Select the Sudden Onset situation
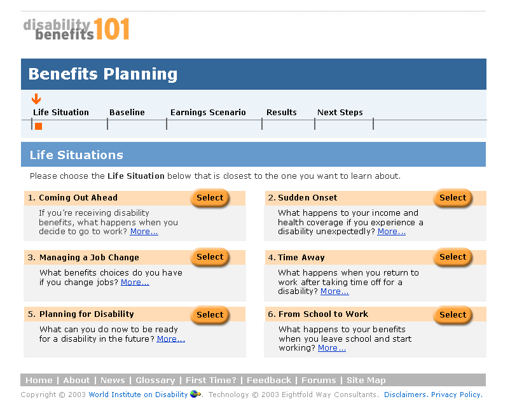This screenshot has width=510, height=420. (x=453, y=198)
